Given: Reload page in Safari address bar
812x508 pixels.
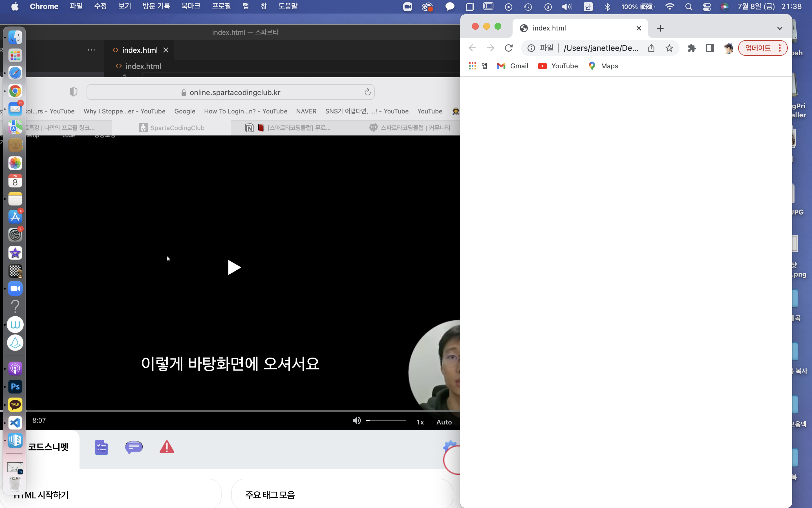Looking at the screenshot, I should [x=367, y=92].
